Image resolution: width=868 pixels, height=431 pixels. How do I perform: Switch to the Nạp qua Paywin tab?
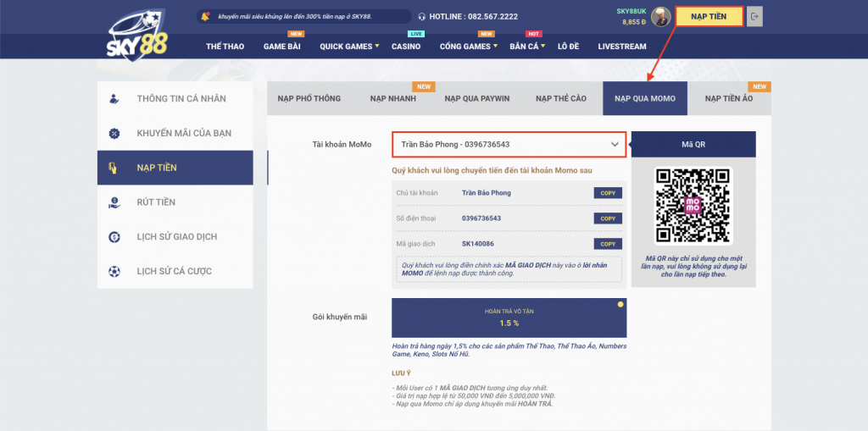(477, 98)
